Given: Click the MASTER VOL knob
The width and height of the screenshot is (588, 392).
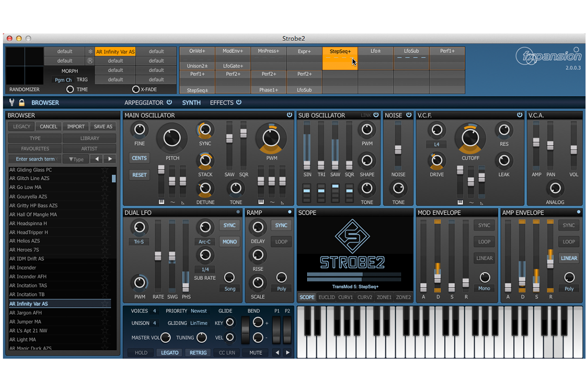Looking at the screenshot, I should [166, 337].
